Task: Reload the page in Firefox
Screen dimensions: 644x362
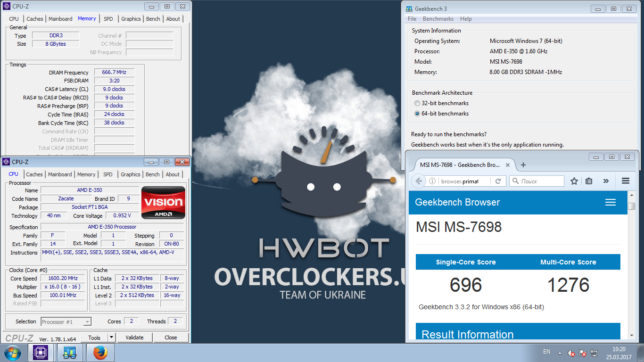Action: tap(498, 181)
